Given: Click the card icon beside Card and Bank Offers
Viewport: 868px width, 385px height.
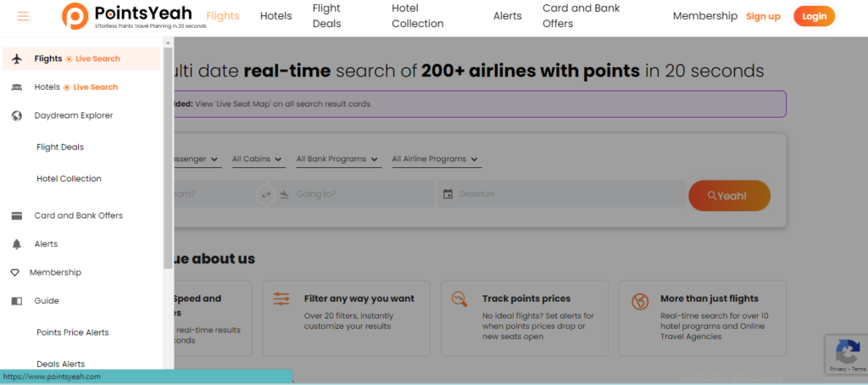Looking at the screenshot, I should click(x=17, y=215).
